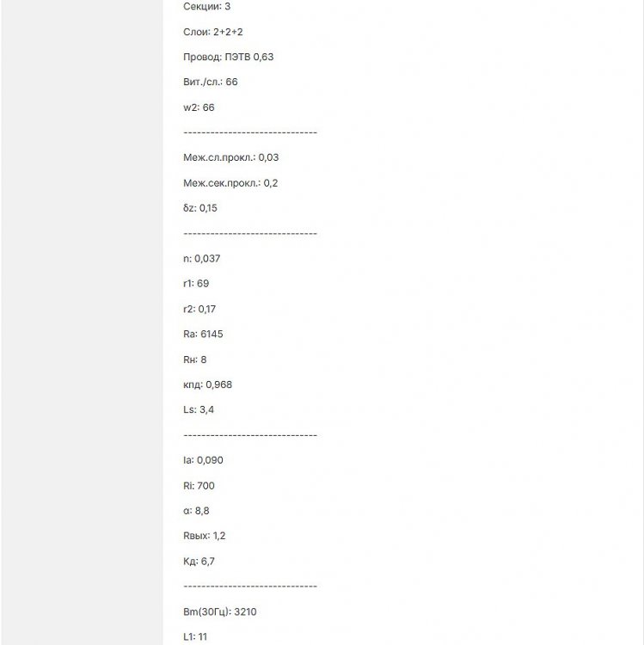The image size is (644, 645).
Task: Click the 'Ri: 700' text line
Action: pos(199,486)
